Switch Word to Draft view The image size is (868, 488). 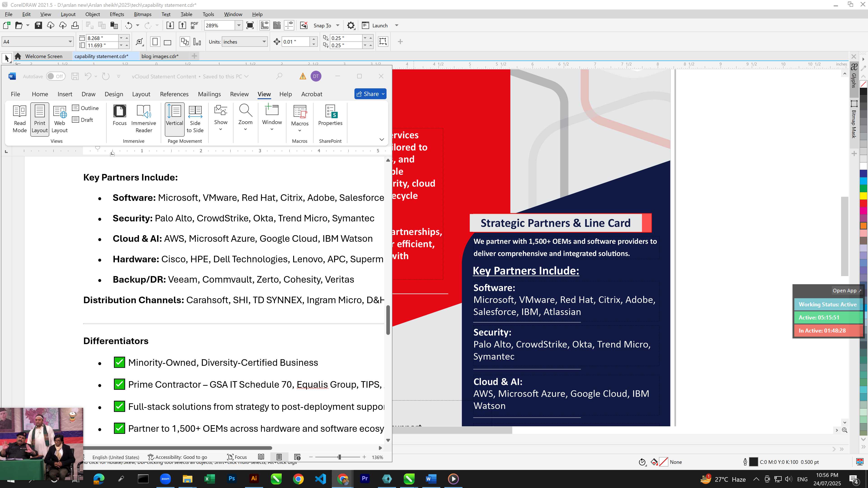coord(83,120)
